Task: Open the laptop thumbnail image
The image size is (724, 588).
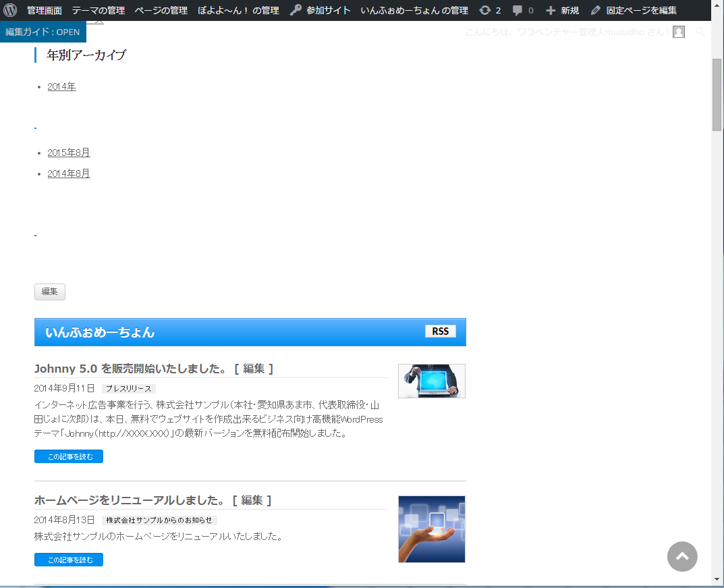Action: coord(432,381)
